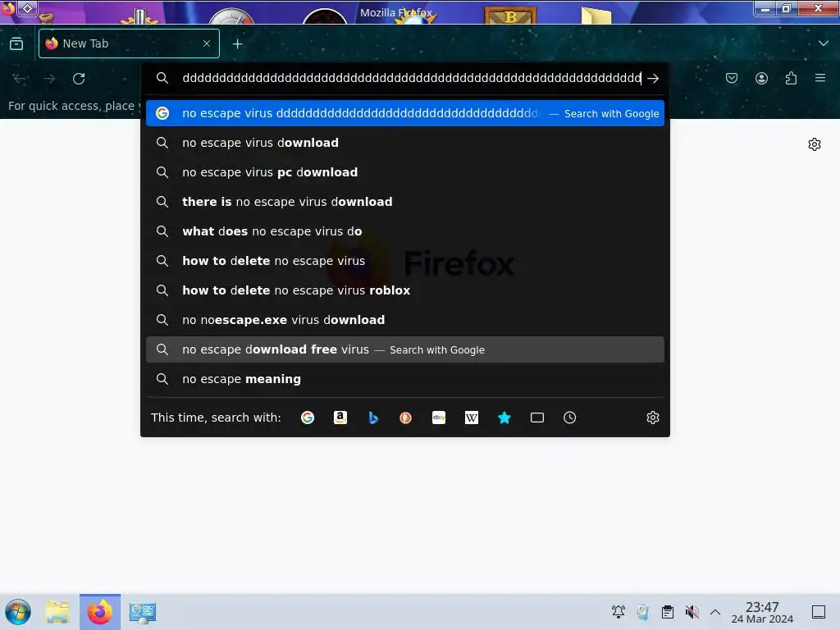Viewport: 840px width, 630px height.
Task: Open the Extensions puzzle icon
Action: (x=791, y=79)
